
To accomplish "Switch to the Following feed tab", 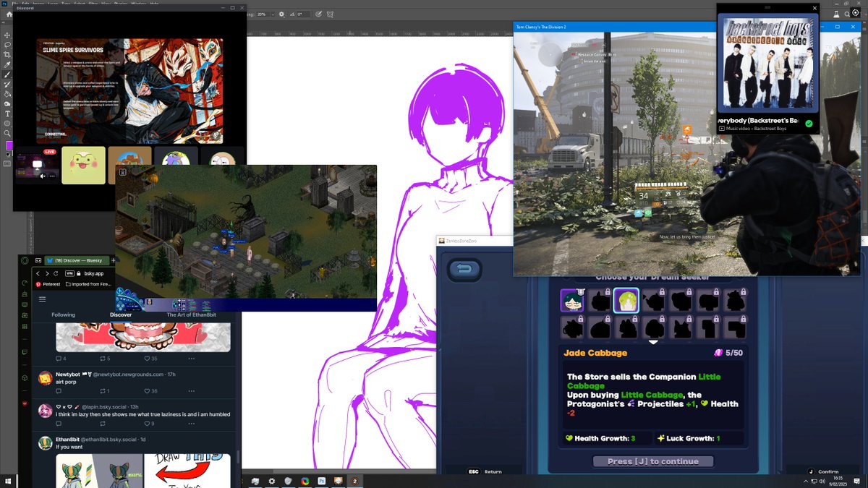I will [x=63, y=314].
